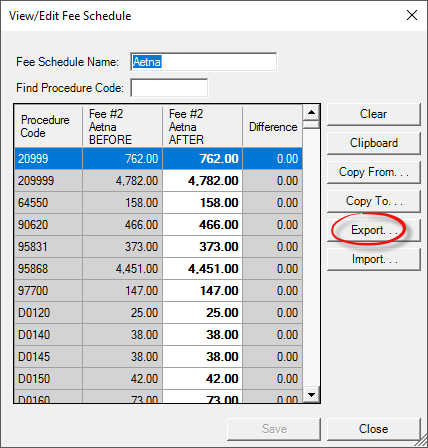The image size is (428, 448).
Task: Click the Difference column header
Action: click(x=273, y=126)
